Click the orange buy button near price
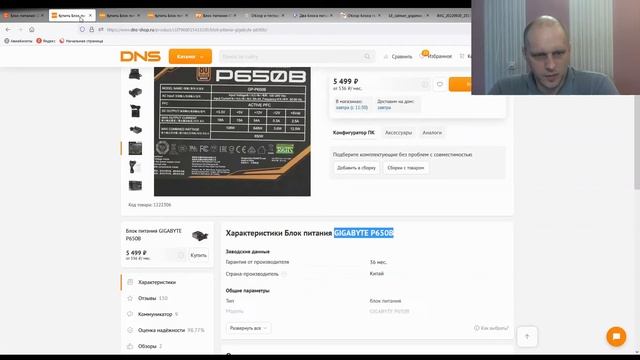640x360 pixels. [460, 84]
